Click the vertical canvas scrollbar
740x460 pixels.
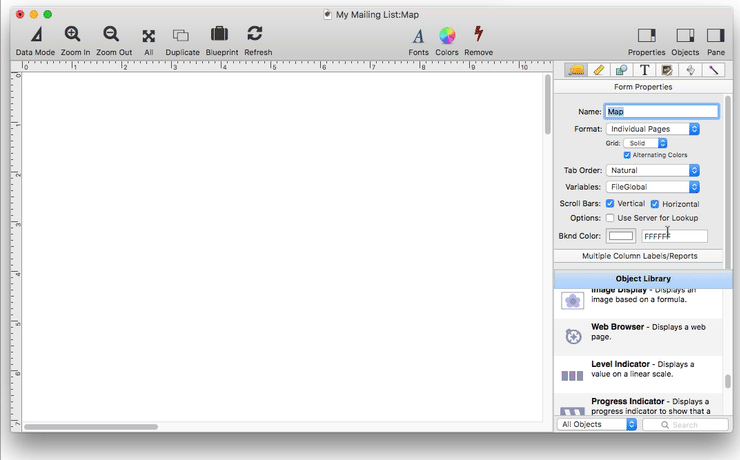tap(547, 104)
